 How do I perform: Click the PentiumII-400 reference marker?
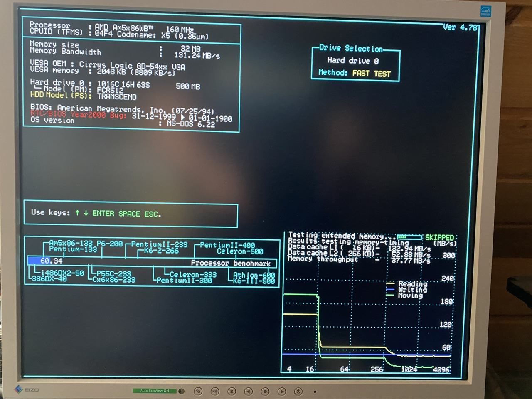pos(227,245)
